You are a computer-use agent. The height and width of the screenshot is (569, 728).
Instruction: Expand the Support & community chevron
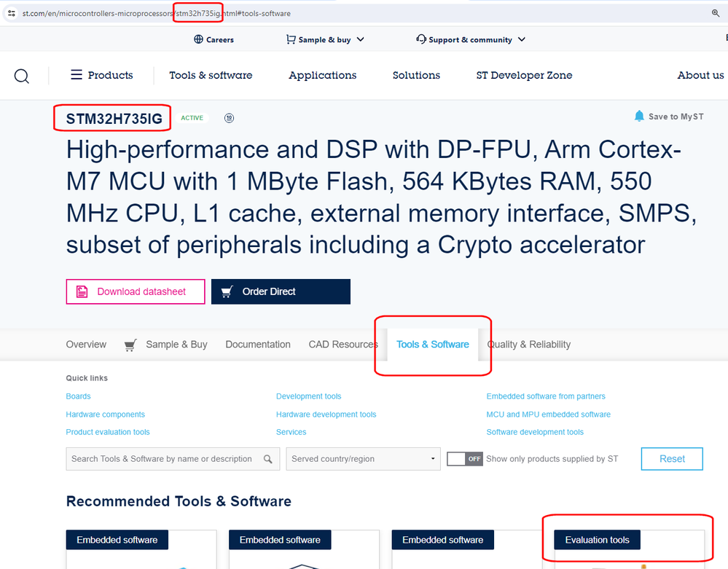pyautogui.click(x=521, y=39)
